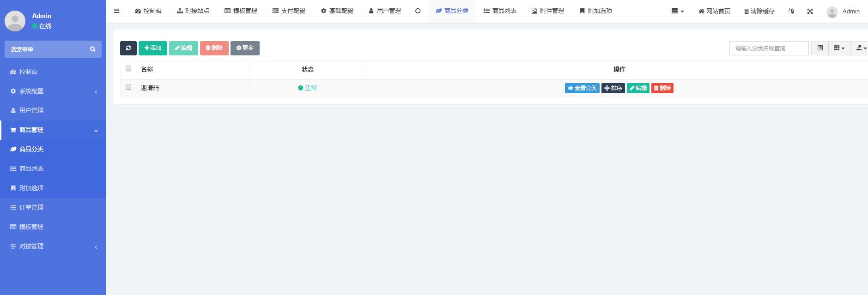Click the green 添加 button
The image size is (868, 295).
153,48
